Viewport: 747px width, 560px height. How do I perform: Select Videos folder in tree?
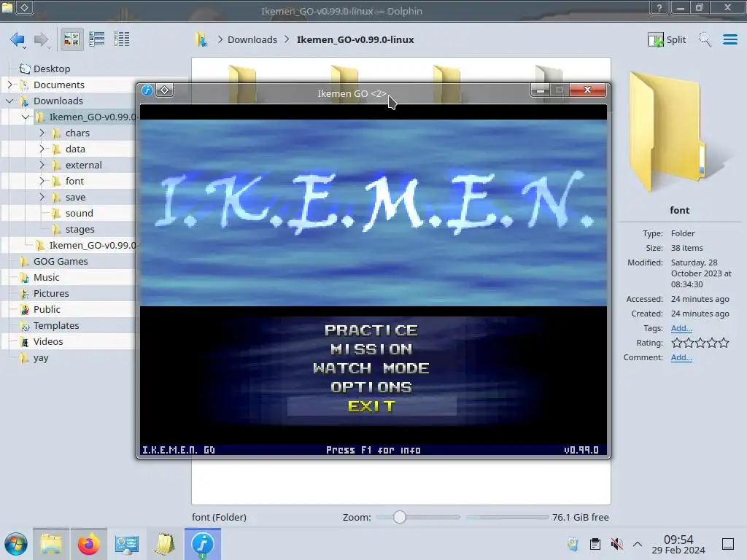(47, 341)
